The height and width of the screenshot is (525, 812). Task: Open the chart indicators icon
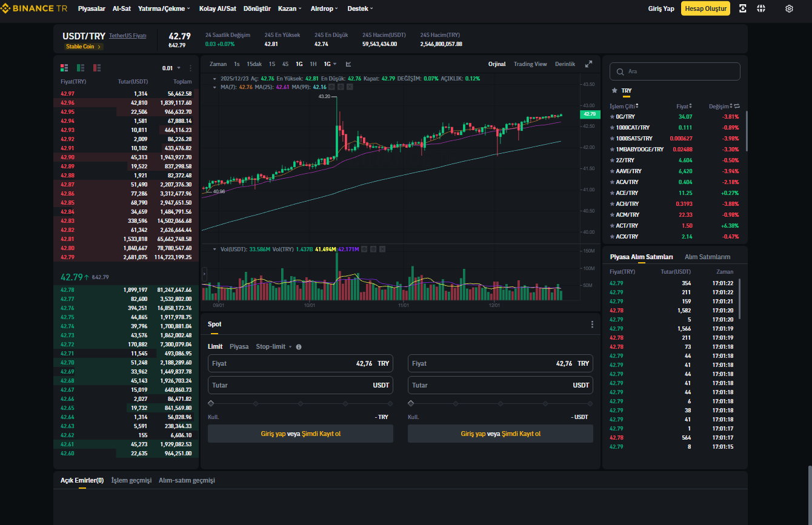tap(348, 64)
